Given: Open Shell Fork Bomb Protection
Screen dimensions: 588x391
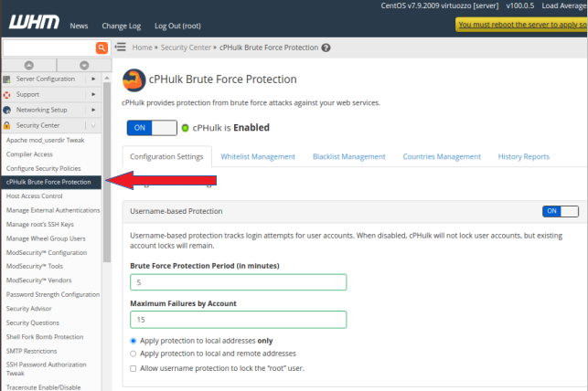Looking at the screenshot, I should pyautogui.click(x=45, y=337).
